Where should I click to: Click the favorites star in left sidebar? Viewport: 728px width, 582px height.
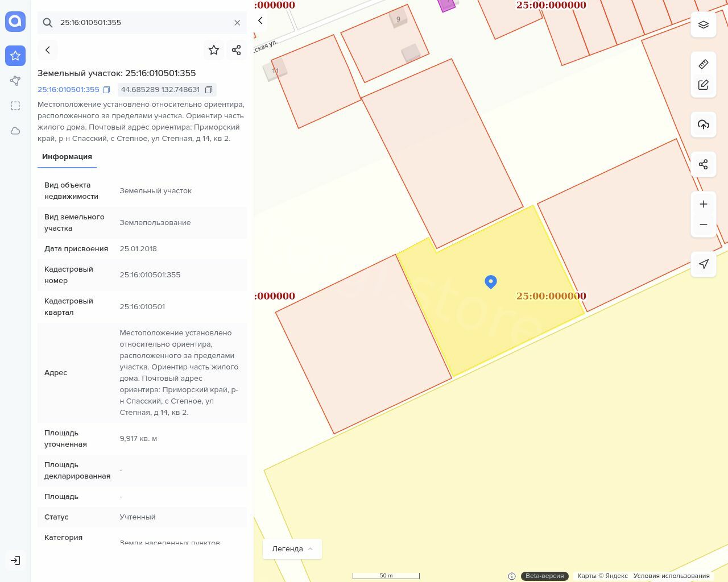click(x=15, y=56)
